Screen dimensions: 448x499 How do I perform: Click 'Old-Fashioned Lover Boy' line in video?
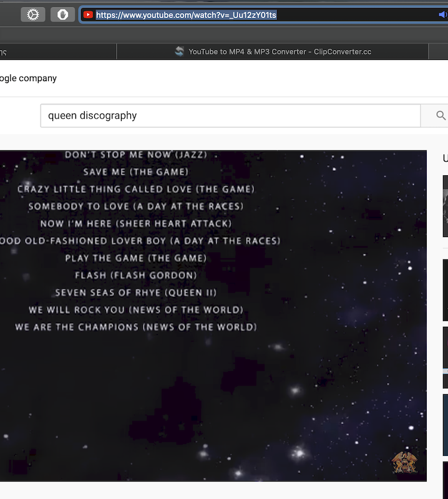pyautogui.click(x=140, y=241)
